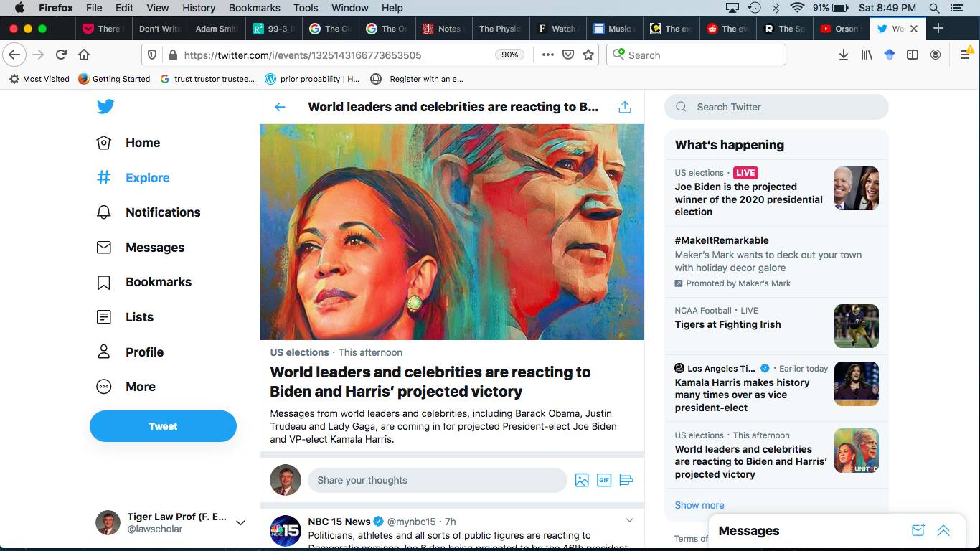980x551 pixels.
Task: Reload the page in Firefox
Action: [61, 55]
